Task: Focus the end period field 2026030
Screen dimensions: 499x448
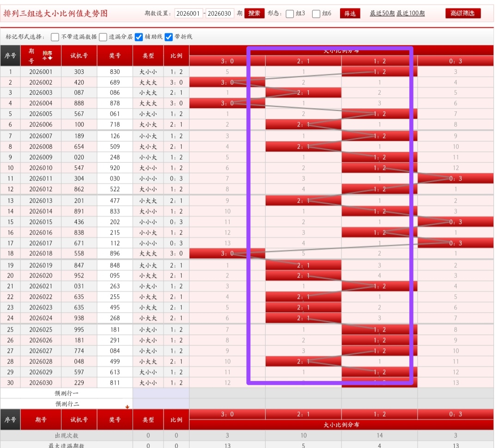Action: [219, 13]
